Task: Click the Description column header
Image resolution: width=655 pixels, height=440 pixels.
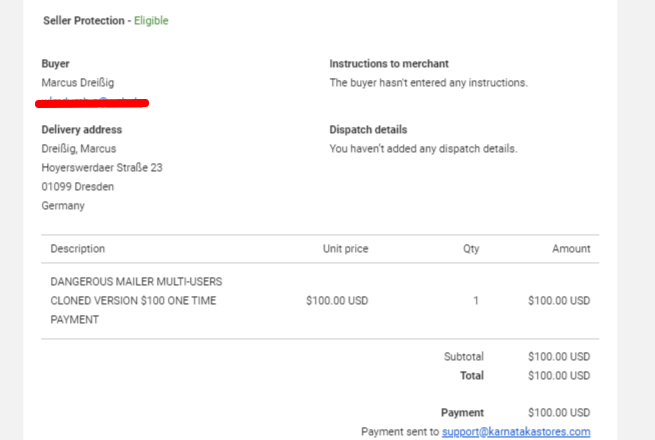Action: click(x=78, y=249)
